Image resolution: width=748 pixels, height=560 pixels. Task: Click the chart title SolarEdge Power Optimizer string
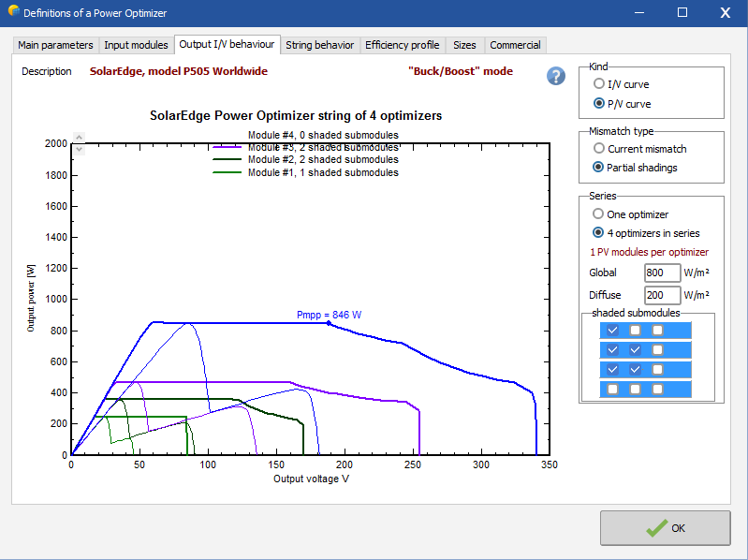[x=296, y=115]
